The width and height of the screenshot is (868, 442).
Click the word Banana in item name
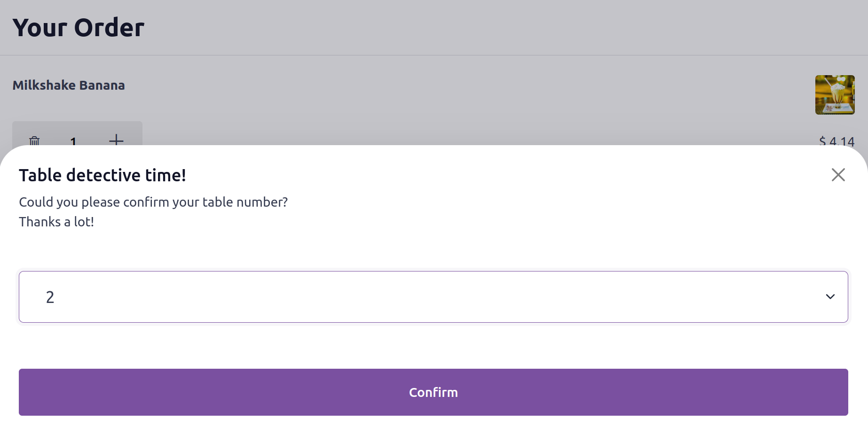(102, 85)
